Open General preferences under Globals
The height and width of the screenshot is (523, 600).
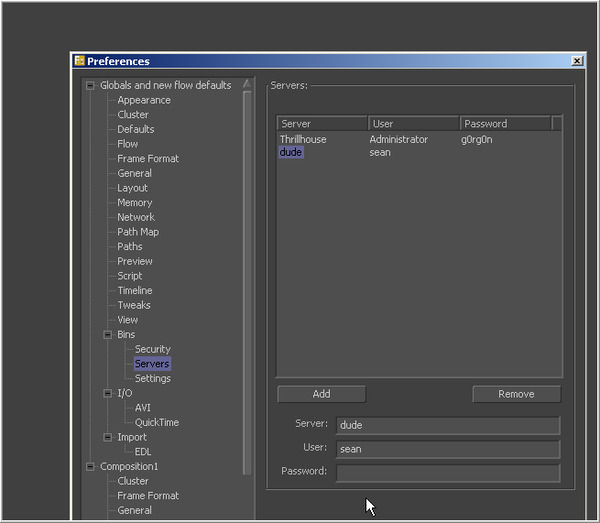(134, 173)
